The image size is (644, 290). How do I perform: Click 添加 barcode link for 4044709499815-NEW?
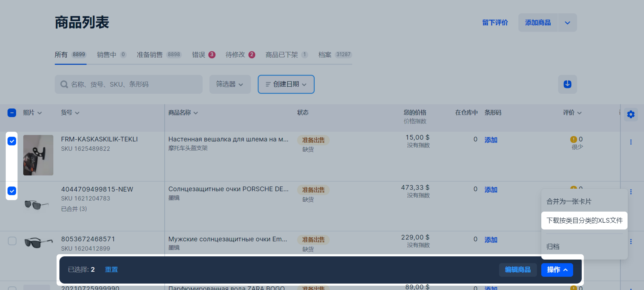tap(491, 190)
